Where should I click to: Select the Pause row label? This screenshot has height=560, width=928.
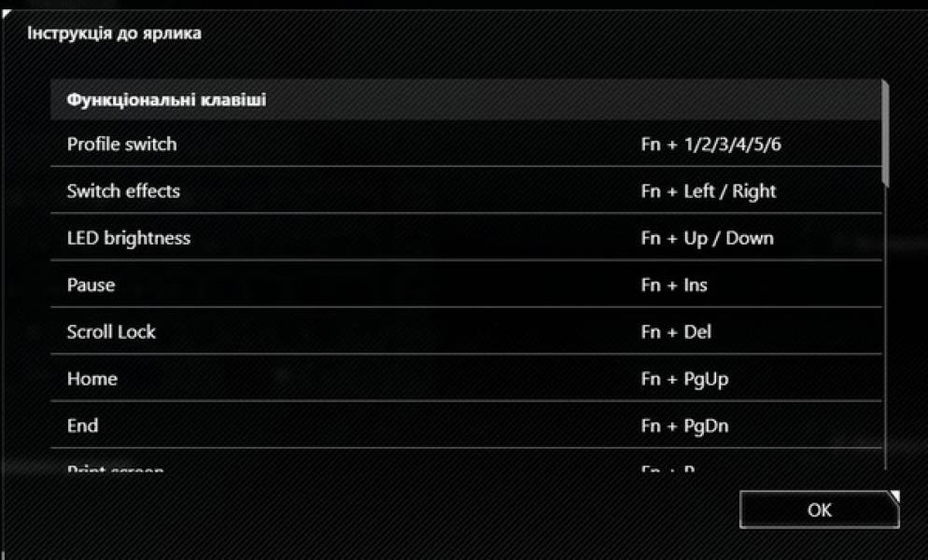click(x=90, y=285)
